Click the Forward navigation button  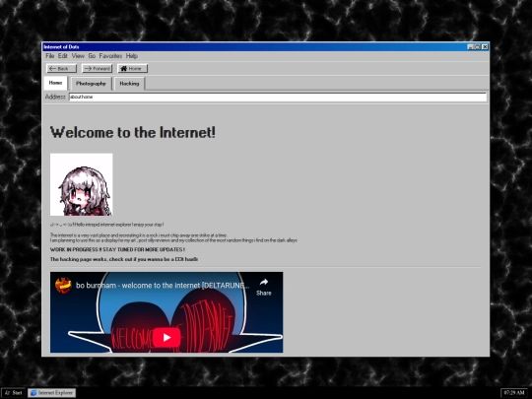pyautogui.click(x=97, y=69)
